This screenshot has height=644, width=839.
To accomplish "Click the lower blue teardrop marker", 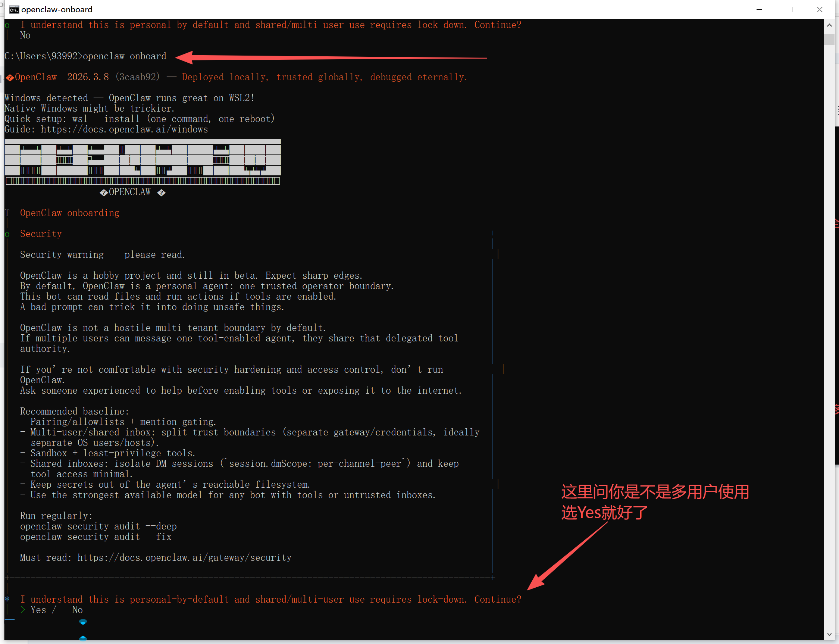I will pos(83,638).
